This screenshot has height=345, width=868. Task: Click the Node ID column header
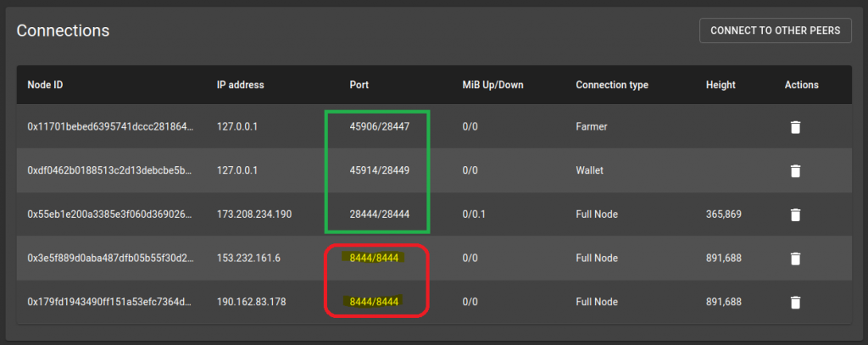click(45, 85)
